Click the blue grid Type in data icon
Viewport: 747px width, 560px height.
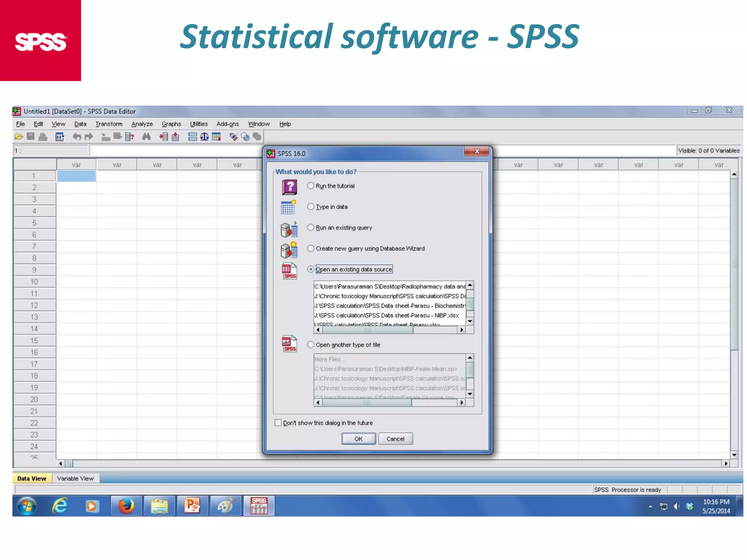tap(289, 207)
